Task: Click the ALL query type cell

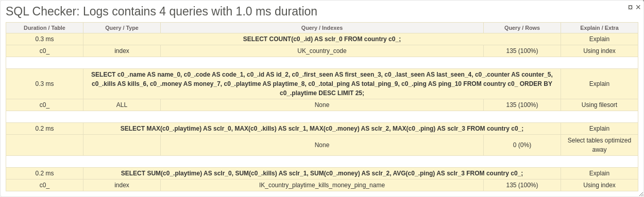Action: pos(122,105)
